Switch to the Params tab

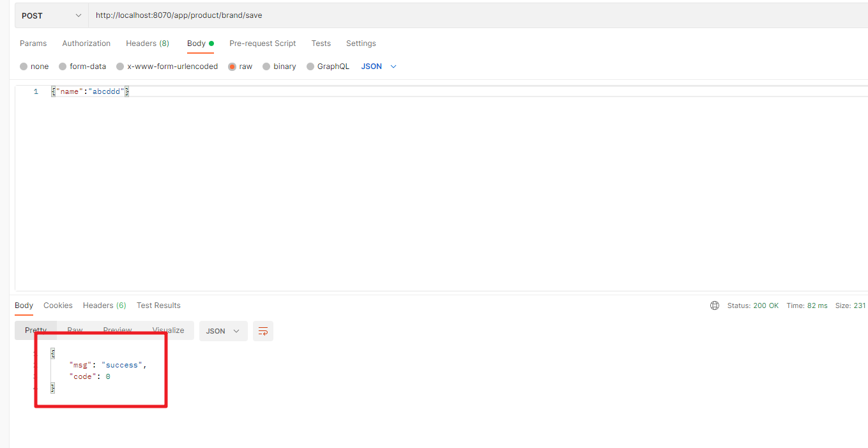click(33, 43)
